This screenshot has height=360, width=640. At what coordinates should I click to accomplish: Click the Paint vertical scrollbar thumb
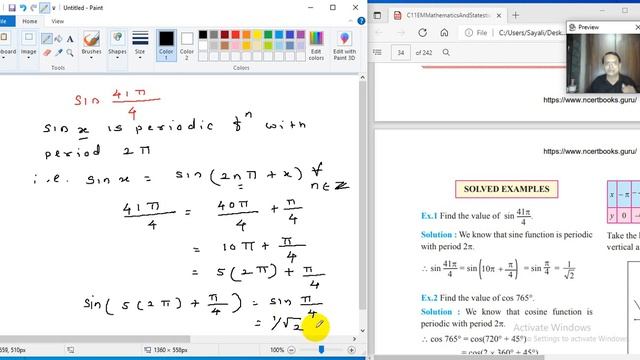coord(362,196)
